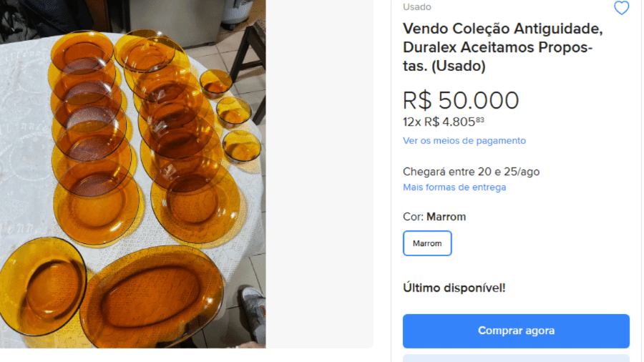Click the Comprar agora button

(x=516, y=331)
